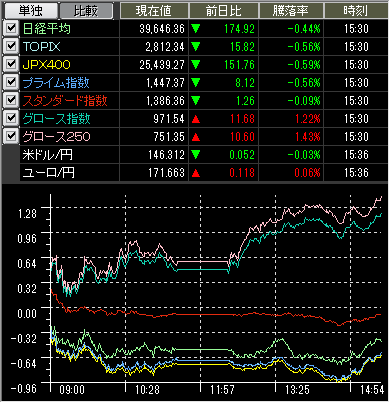Image resolution: width=390 pixels, height=403 pixels.
Task: Switch to the 単独 tab
Action: click(x=30, y=11)
